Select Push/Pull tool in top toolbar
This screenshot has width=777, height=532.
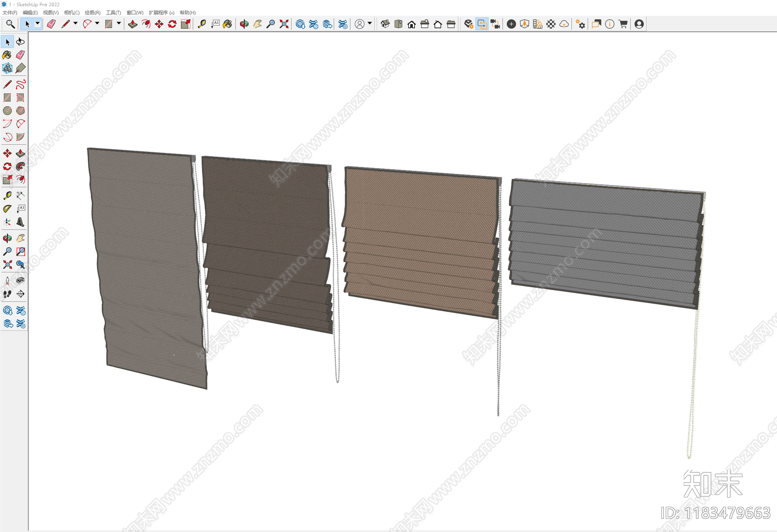click(x=133, y=24)
